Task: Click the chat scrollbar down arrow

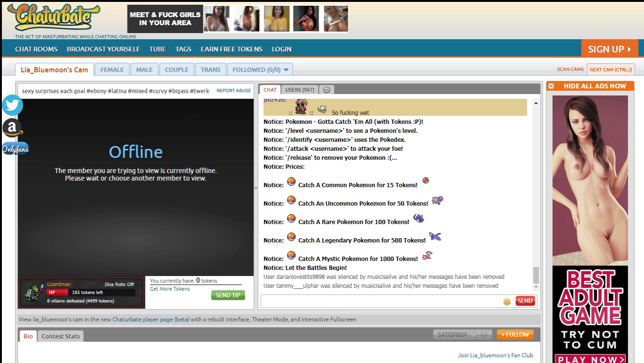Action: pyautogui.click(x=536, y=287)
